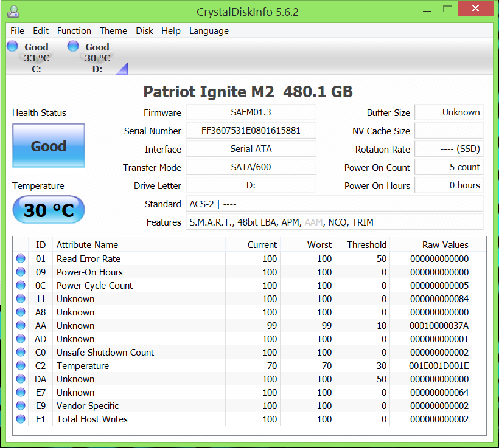Click the CrystalDiskInfo app icon in title bar
499x448 pixels.
[x=13, y=12]
